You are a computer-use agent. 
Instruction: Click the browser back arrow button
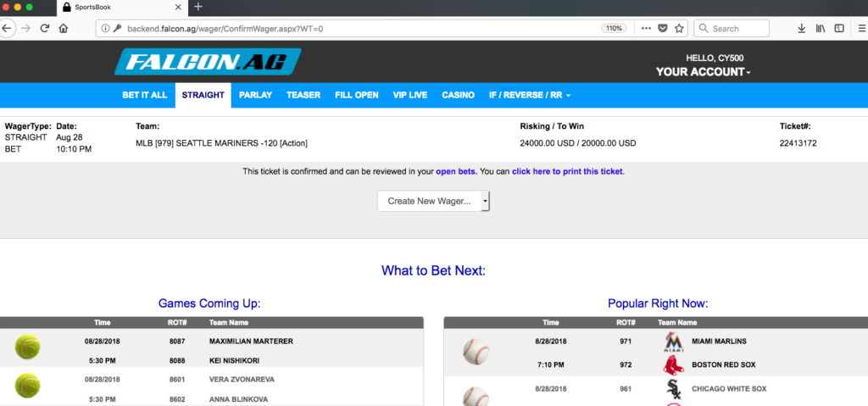click(x=6, y=28)
